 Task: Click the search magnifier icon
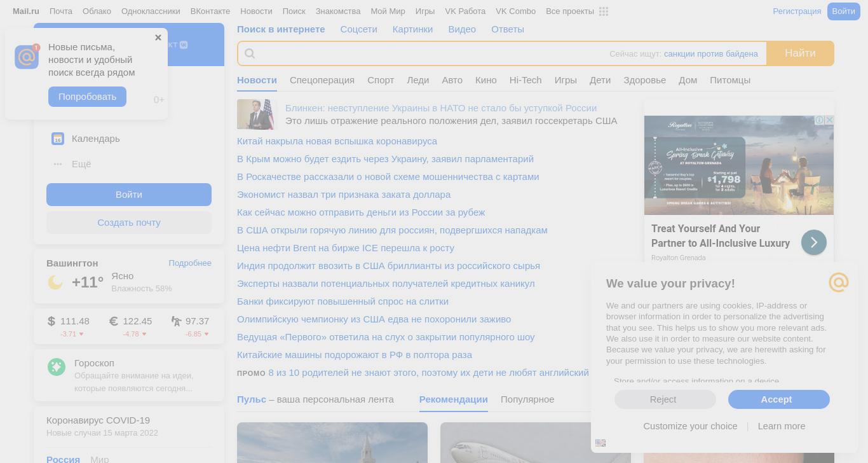(250, 53)
